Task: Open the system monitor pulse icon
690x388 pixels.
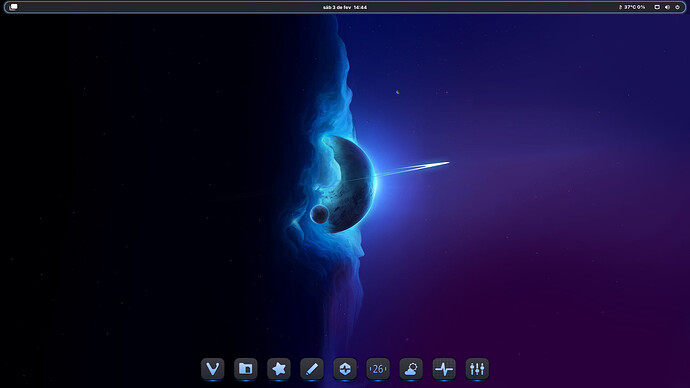Action: click(x=444, y=369)
